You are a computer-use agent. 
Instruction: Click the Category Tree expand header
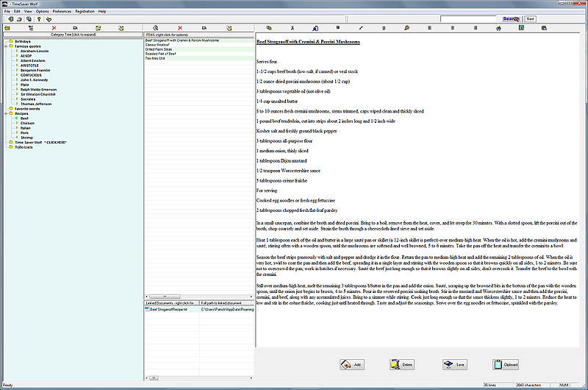pyautogui.click(x=73, y=35)
